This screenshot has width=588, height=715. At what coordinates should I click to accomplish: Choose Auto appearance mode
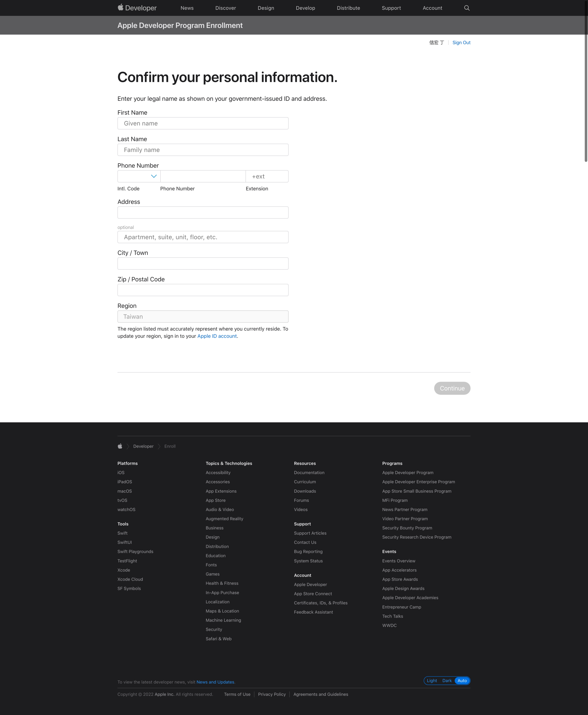[x=462, y=680]
